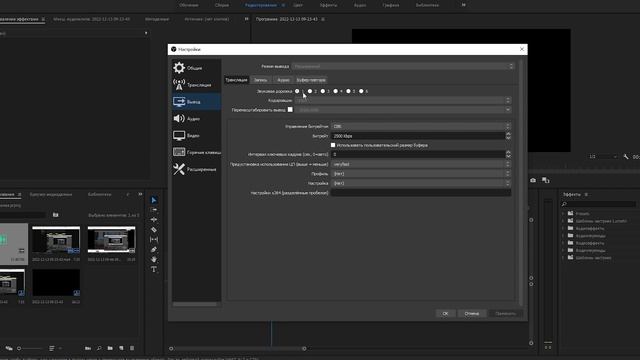Switch to the Запись tab
Image resolution: width=640 pixels, height=360 pixels.
260,80
